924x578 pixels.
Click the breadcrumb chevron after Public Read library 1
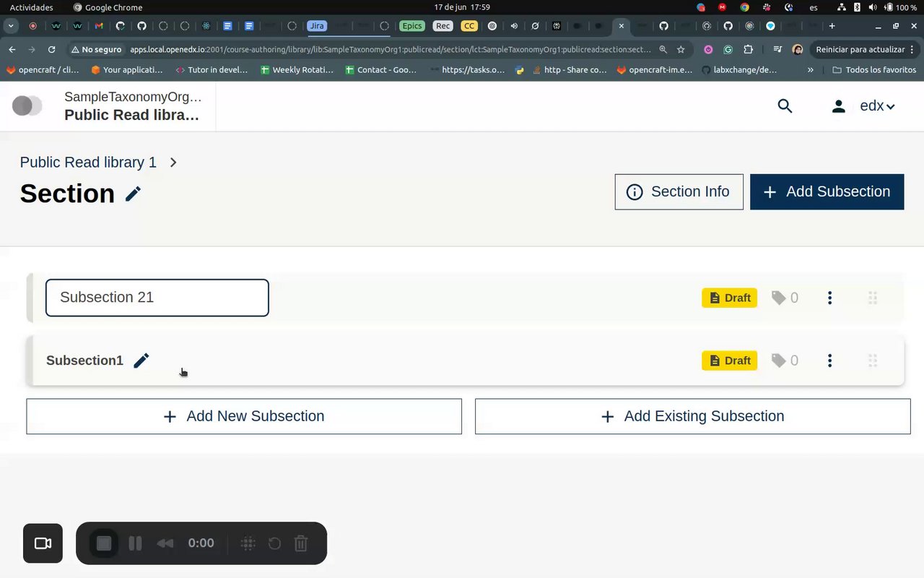coord(173,163)
